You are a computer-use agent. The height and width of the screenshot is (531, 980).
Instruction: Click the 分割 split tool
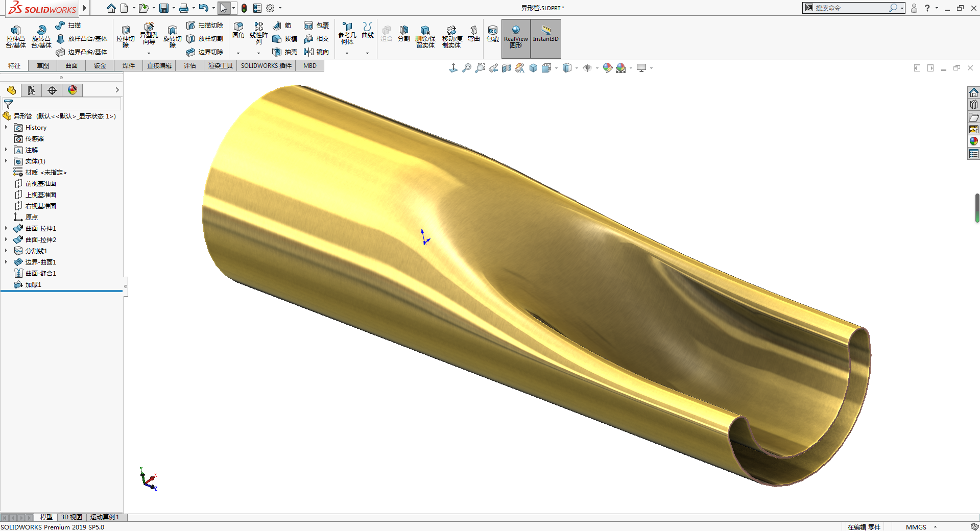[x=404, y=34]
